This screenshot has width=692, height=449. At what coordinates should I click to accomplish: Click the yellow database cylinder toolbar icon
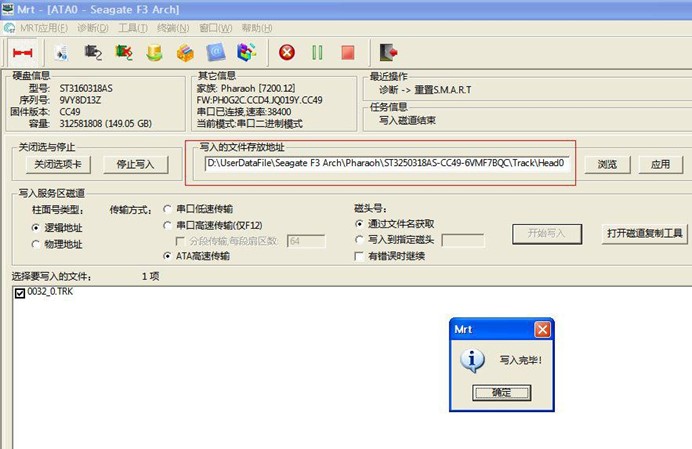tap(154, 51)
